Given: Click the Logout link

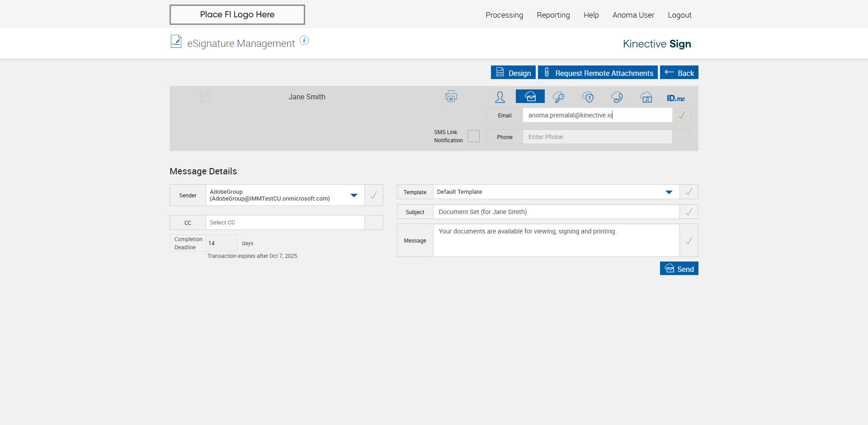Looking at the screenshot, I should [x=679, y=15].
